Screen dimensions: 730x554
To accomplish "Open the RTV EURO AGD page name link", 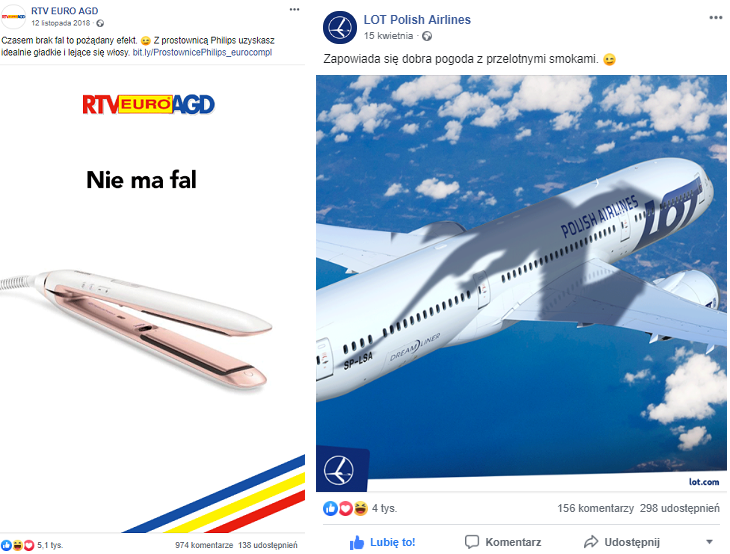I will click(65, 10).
